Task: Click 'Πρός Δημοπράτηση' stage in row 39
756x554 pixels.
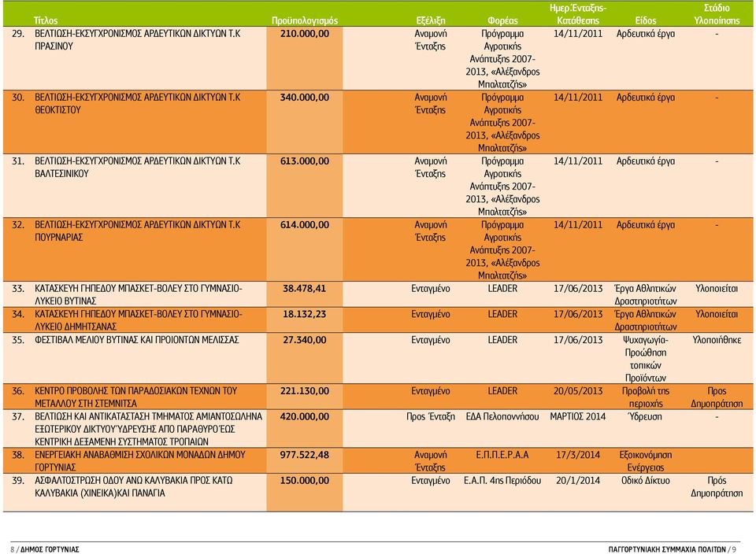Action: [717, 486]
